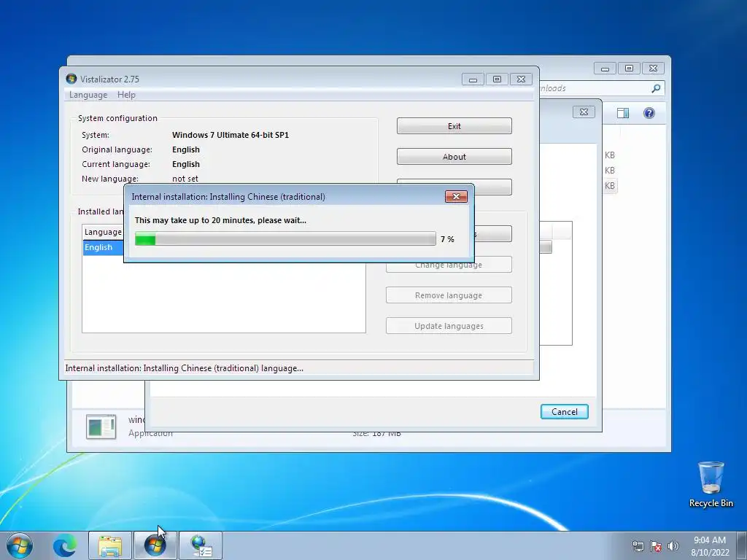Select English in installed languages list
This screenshot has height=560, width=747.
(103, 248)
